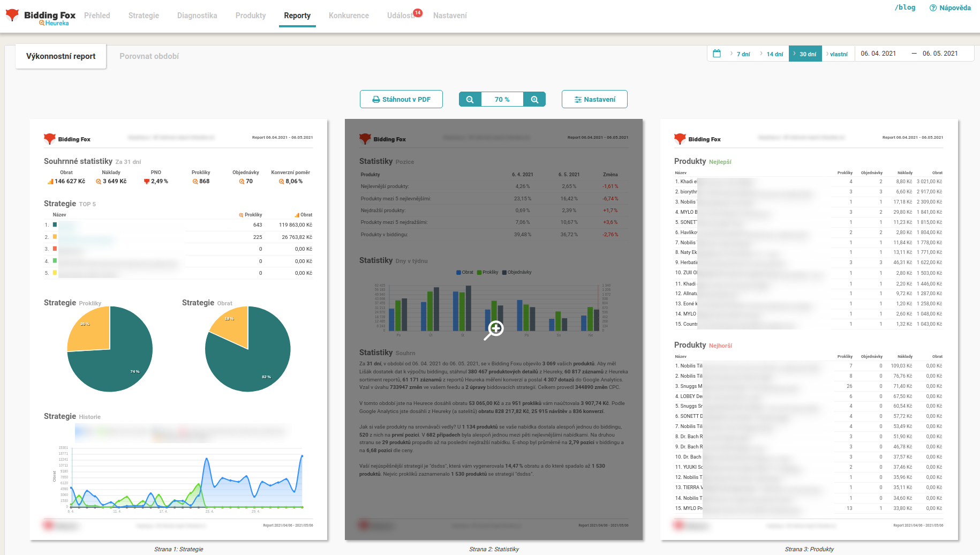The width and height of the screenshot is (980, 555).
Task: Click Prokliky icon beside value 868
Action: (x=195, y=182)
